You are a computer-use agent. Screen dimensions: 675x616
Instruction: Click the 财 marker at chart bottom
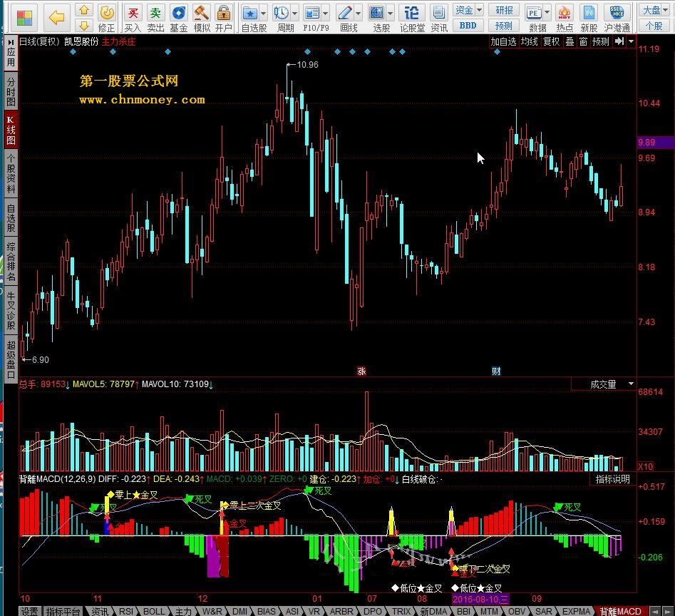pyautogui.click(x=496, y=371)
